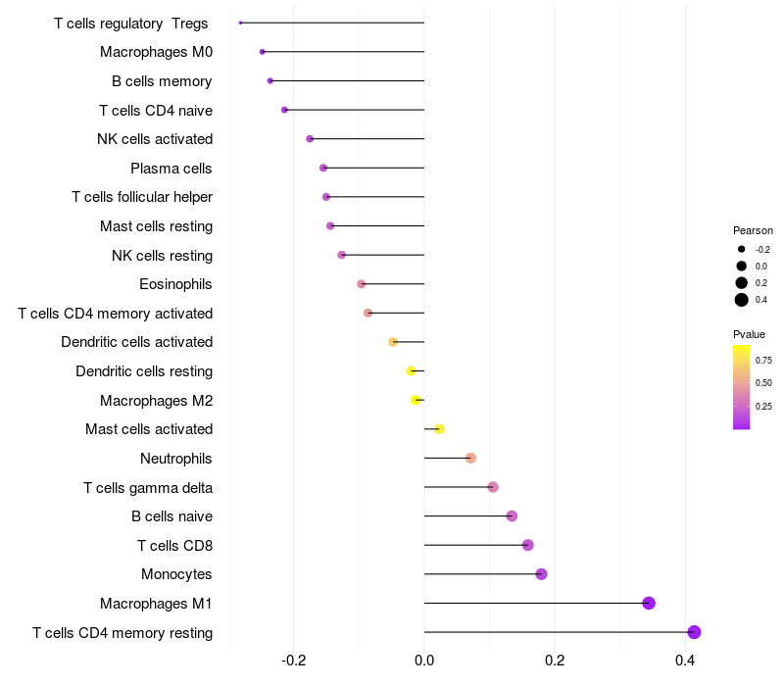Click the Macrophages M1 lollipop dot
784x686 pixels.
(648, 603)
